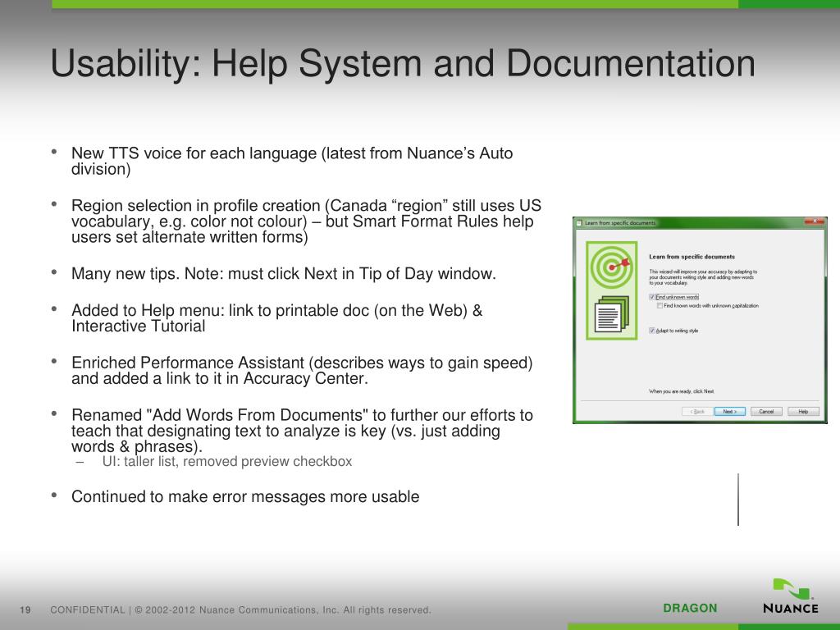The width and height of the screenshot is (840, 630).
Task: Click the 'Renamed "Add Words From Documents"' bullet
Action: coord(302,431)
